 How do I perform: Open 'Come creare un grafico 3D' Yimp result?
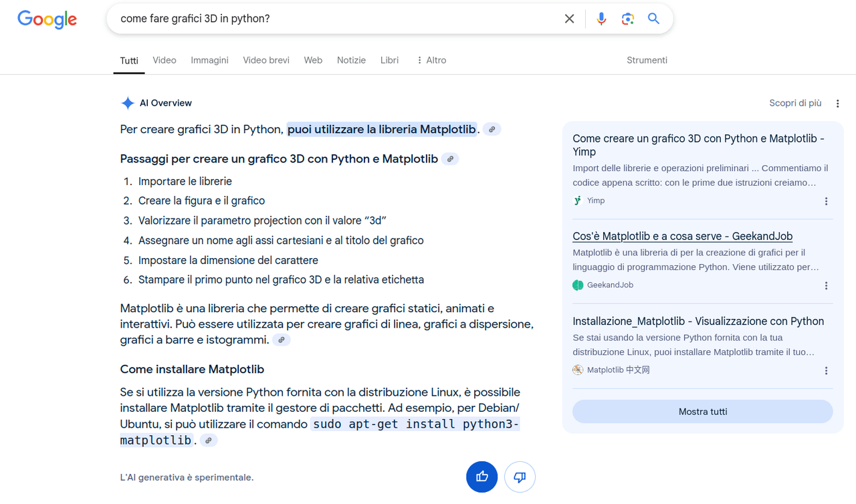click(x=698, y=145)
